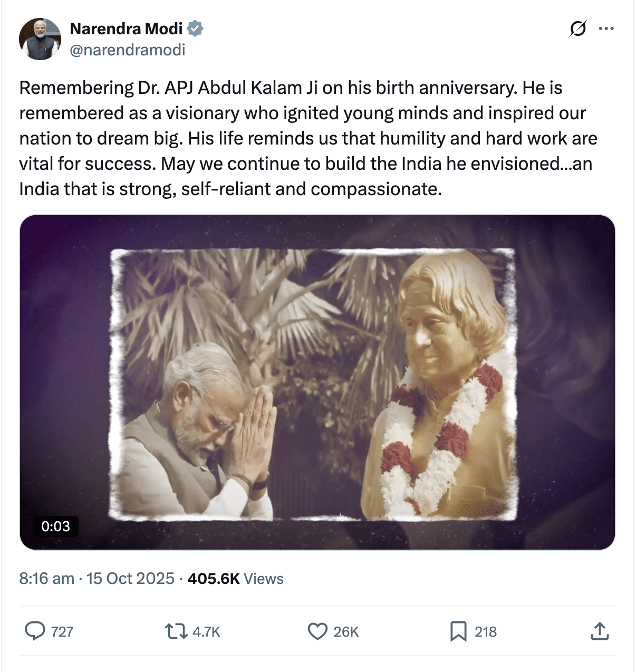This screenshot has height=672, width=636.
Task: Click Narendra Modi's profile avatar
Action: pyautogui.click(x=40, y=39)
